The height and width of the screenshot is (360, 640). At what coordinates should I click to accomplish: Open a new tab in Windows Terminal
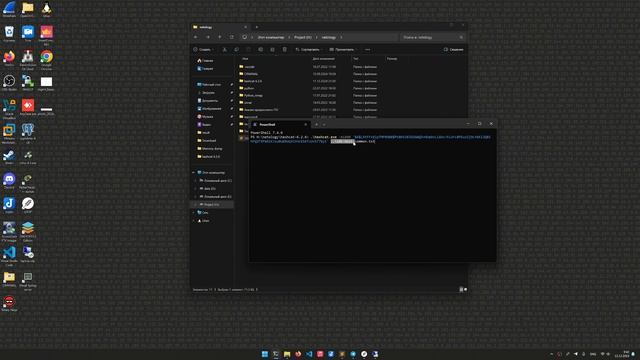coord(316,124)
